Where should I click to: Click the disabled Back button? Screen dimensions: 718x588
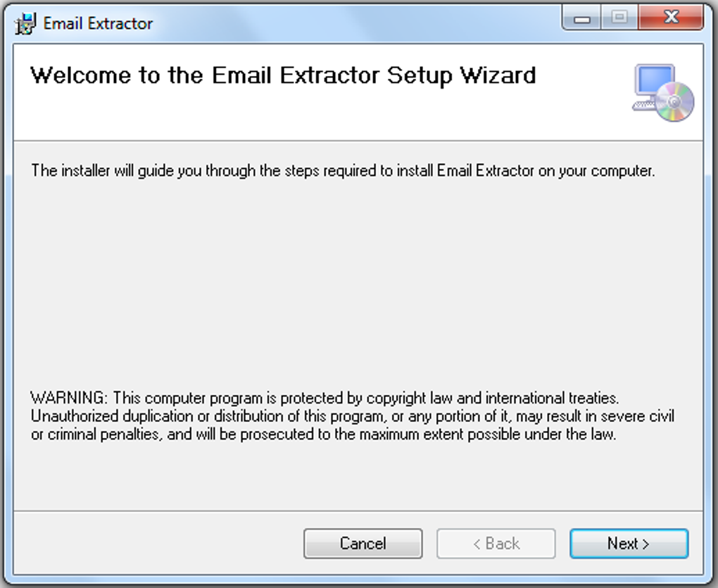pos(496,543)
